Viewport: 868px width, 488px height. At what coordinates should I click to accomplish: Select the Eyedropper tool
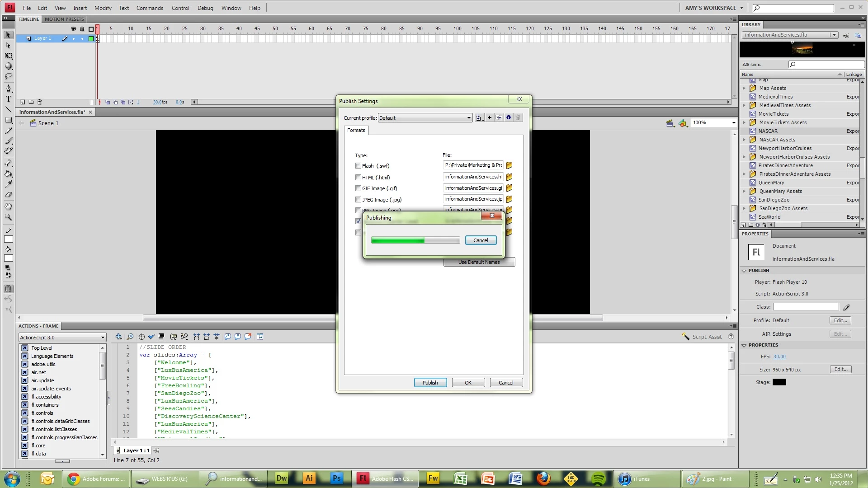[x=9, y=184]
